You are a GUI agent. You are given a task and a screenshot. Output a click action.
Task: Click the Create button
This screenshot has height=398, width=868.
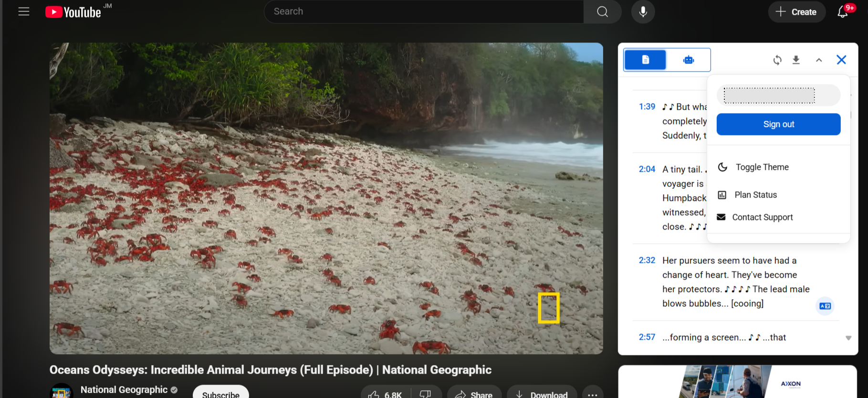[796, 12]
